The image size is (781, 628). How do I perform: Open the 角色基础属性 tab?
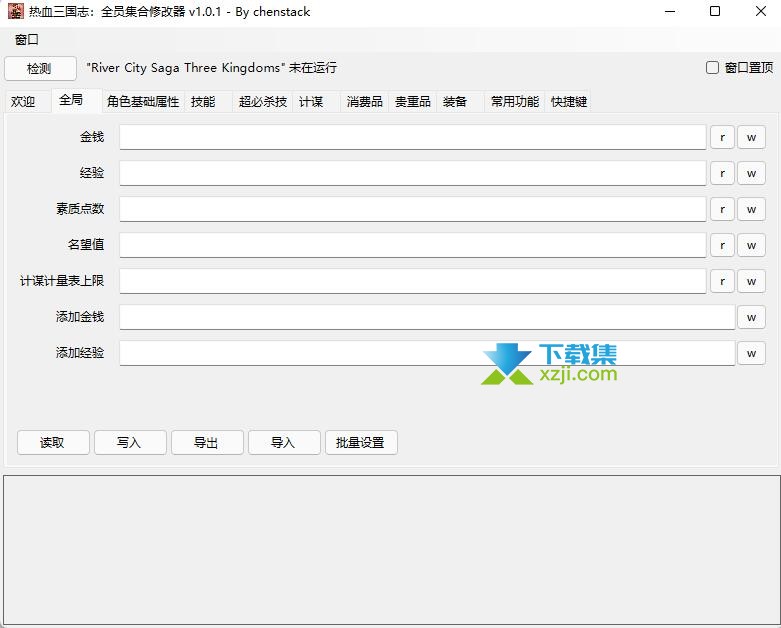[143, 102]
